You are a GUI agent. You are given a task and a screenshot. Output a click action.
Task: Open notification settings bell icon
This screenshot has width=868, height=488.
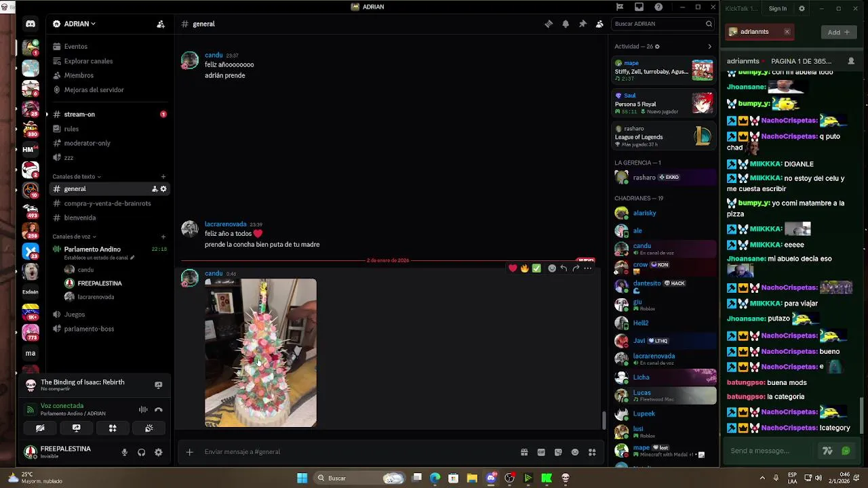pyautogui.click(x=566, y=24)
